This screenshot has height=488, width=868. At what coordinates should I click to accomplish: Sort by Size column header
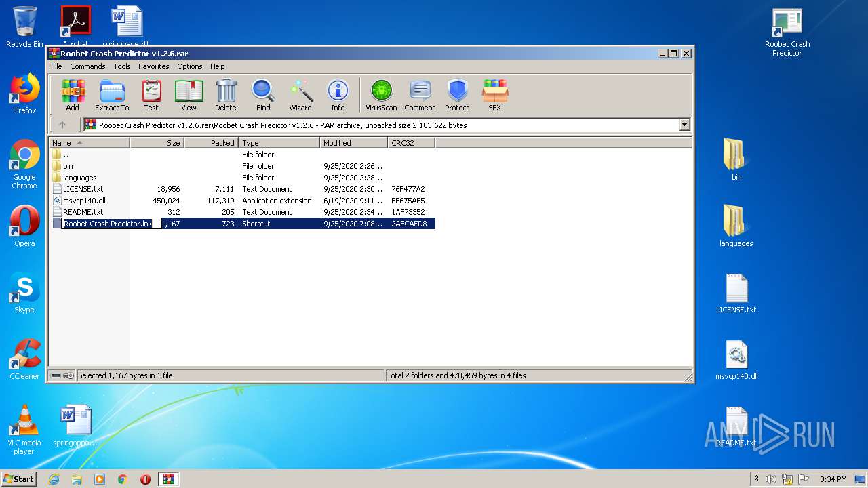157,143
